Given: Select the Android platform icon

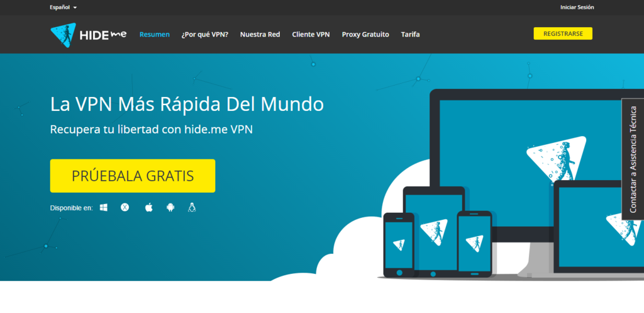Looking at the screenshot, I should 170,208.
